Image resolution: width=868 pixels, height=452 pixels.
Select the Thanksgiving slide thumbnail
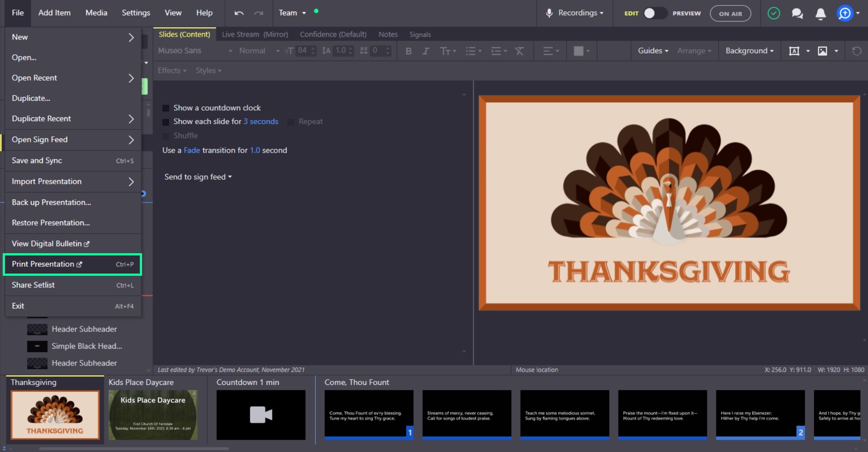[55, 415]
